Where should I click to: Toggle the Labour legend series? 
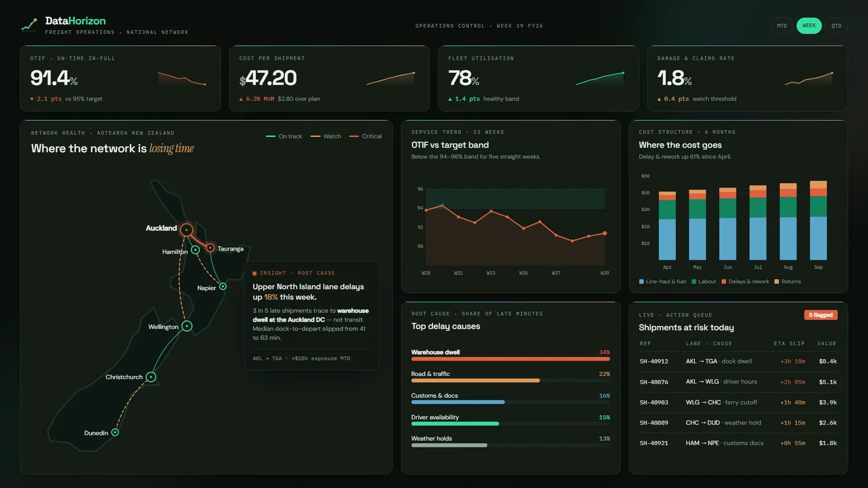point(704,281)
